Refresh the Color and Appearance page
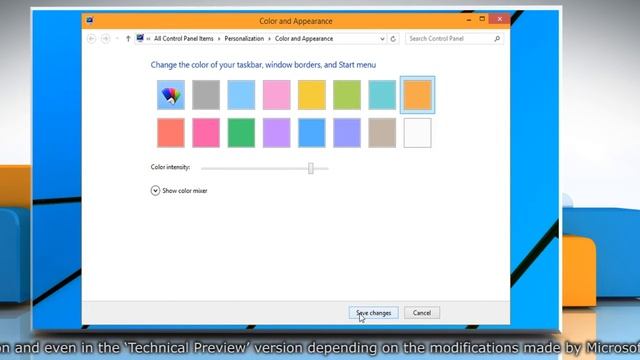 coord(393,39)
